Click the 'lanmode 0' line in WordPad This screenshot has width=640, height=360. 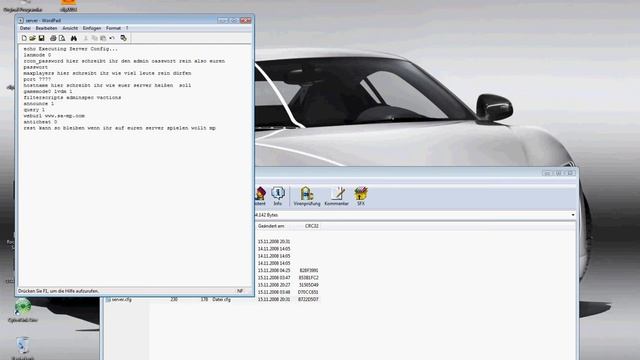(x=37, y=55)
